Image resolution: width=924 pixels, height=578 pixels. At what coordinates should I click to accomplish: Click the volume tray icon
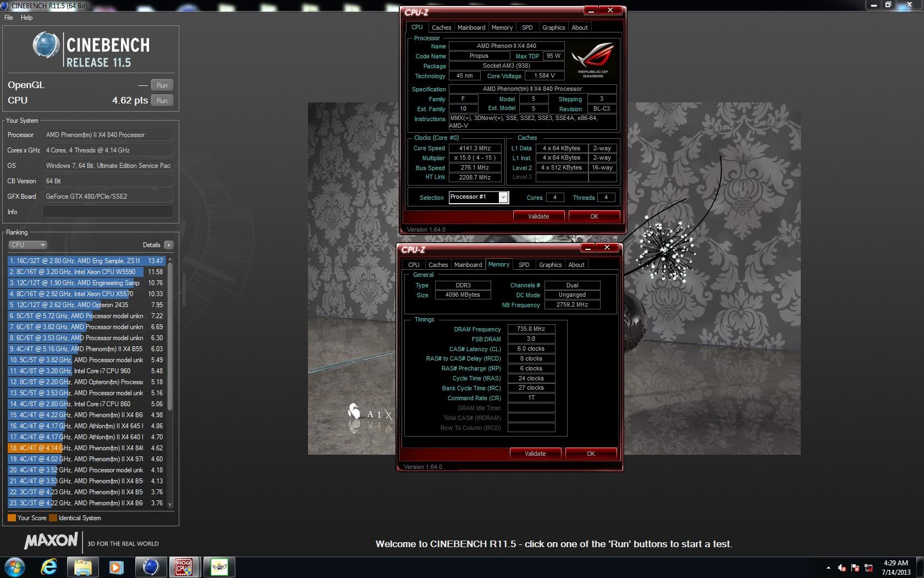tap(842, 568)
